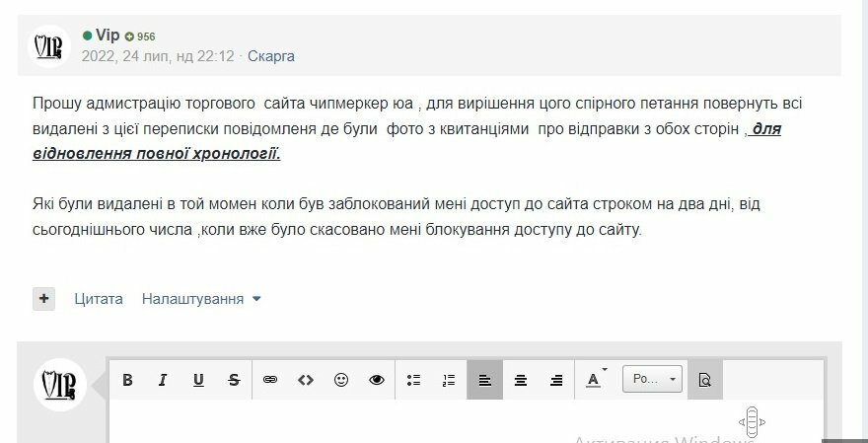Image resolution: width=868 pixels, height=443 pixels.
Task: Toggle underline formatting in the editor
Action: pos(198,380)
